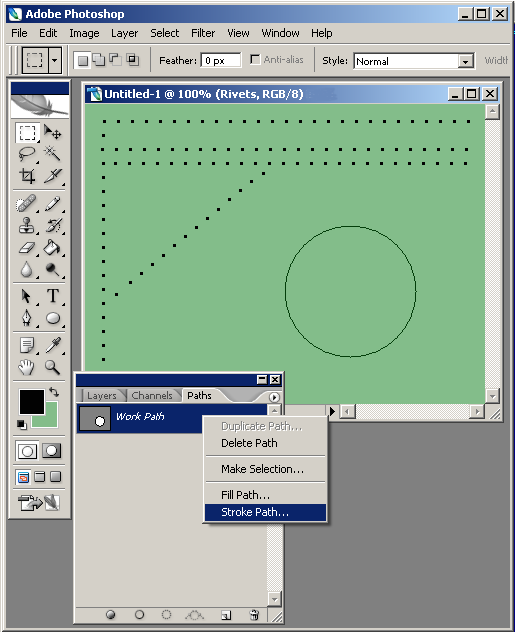The width and height of the screenshot is (515, 632).
Task: Toggle Quick Mask mode button
Action: pyautogui.click(x=52, y=451)
